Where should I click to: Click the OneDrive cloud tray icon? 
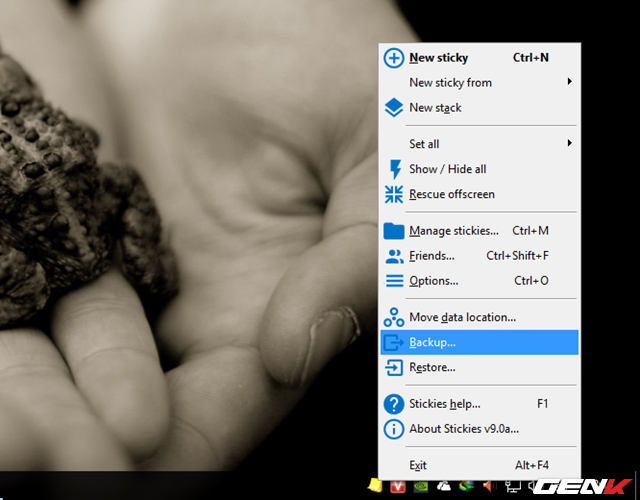click(x=444, y=486)
